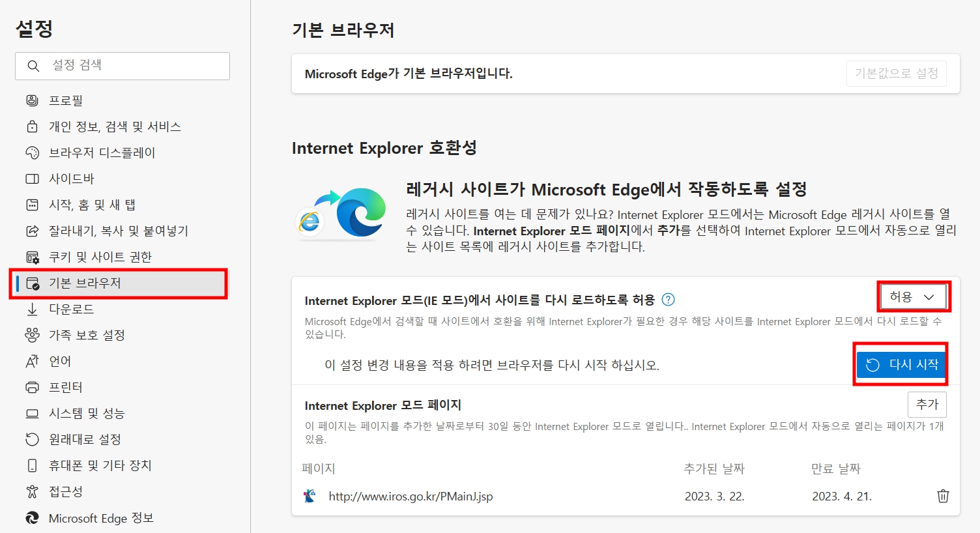Click the reset settings circular arrow icon
This screenshot has height=533, width=980.
[x=32, y=439]
